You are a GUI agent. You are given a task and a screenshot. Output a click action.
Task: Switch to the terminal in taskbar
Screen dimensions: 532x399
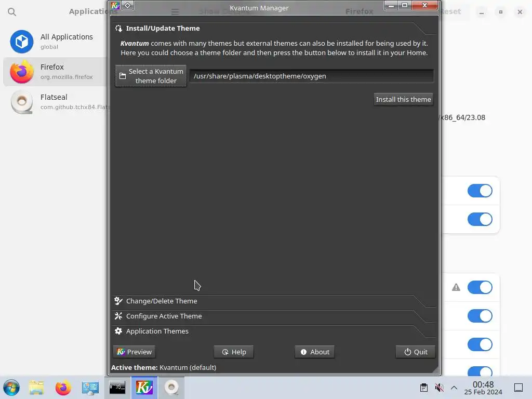pyautogui.click(x=117, y=388)
